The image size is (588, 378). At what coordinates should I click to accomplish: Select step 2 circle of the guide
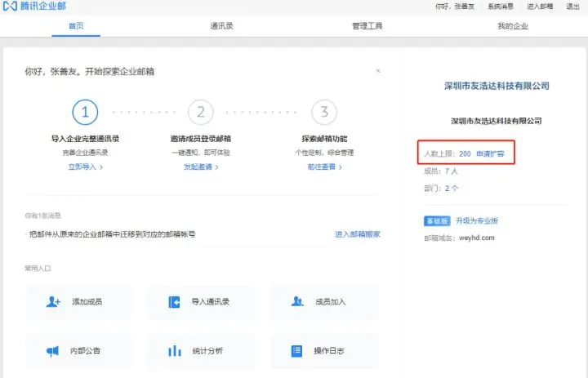pos(201,112)
